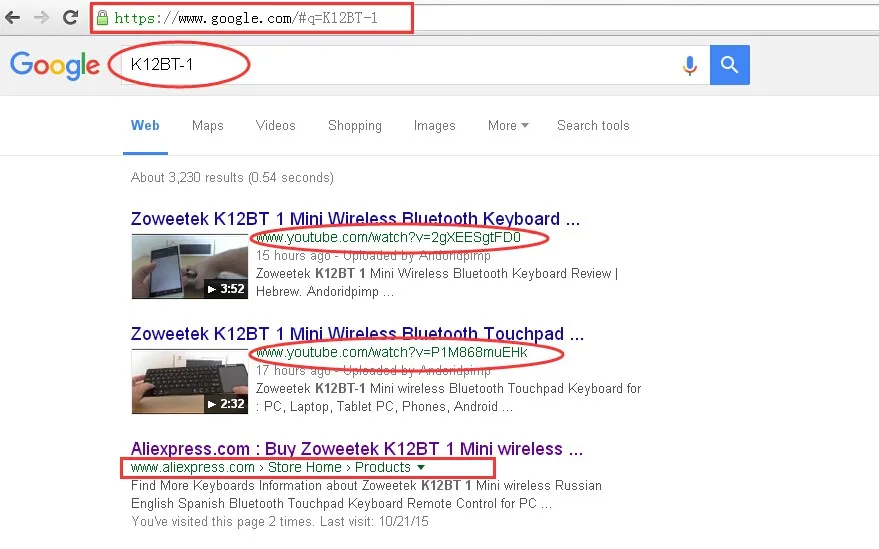Switch to the Videos tab
Image resolution: width=879 pixels, height=549 pixels.
point(275,126)
